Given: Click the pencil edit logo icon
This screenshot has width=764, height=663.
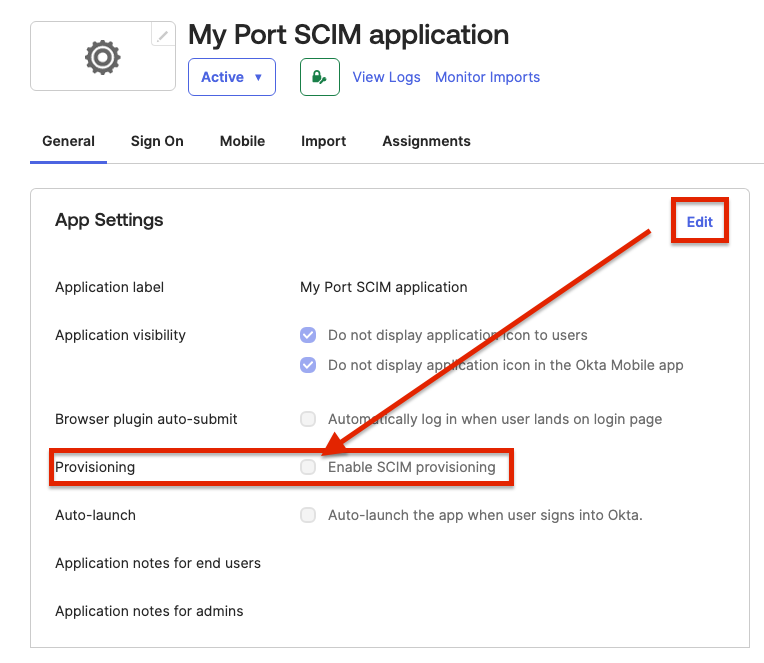Looking at the screenshot, I should pyautogui.click(x=163, y=35).
